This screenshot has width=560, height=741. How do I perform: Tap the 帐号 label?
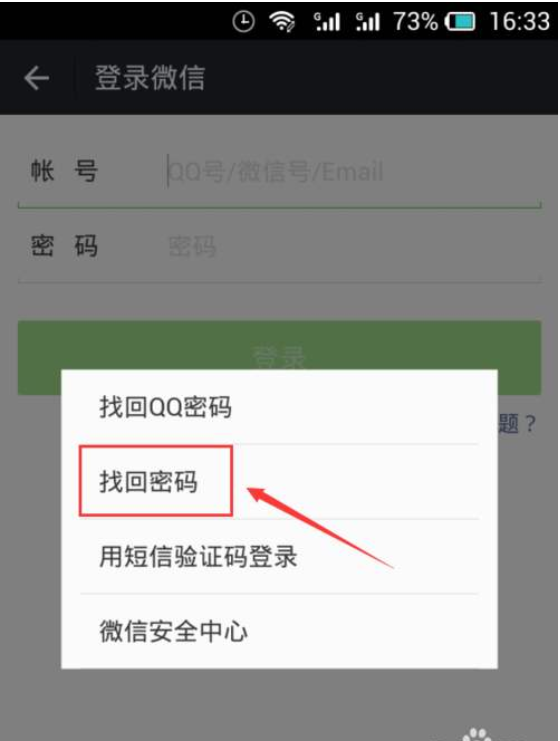point(64,171)
